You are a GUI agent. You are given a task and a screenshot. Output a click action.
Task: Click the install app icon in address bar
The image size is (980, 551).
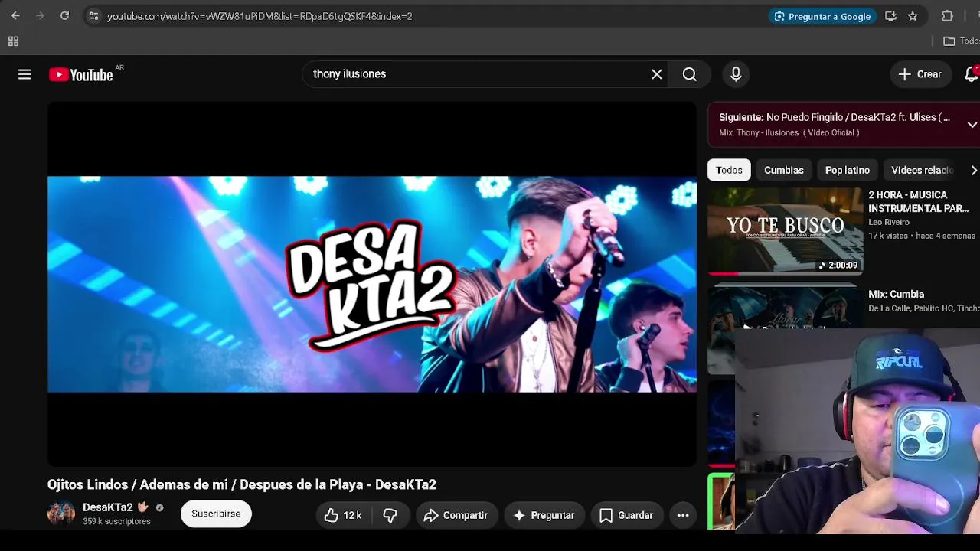[x=890, y=16]
